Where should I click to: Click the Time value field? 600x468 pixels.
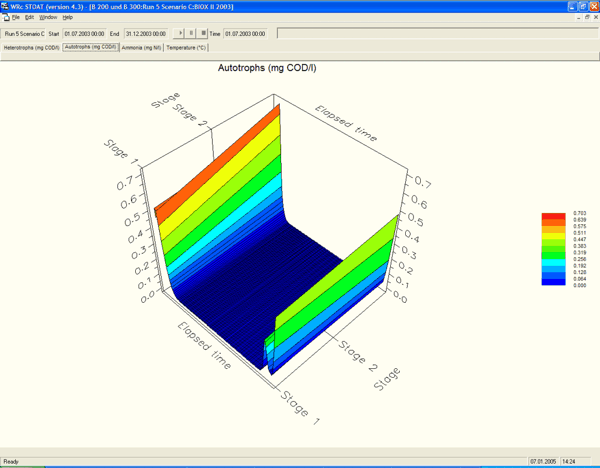tap(247, 33)
